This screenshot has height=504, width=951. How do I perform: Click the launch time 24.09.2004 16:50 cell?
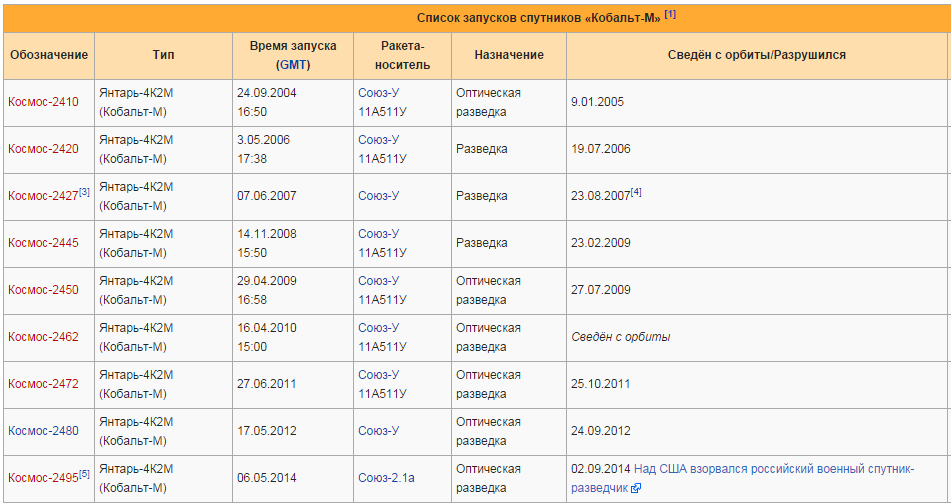[293, 102]
